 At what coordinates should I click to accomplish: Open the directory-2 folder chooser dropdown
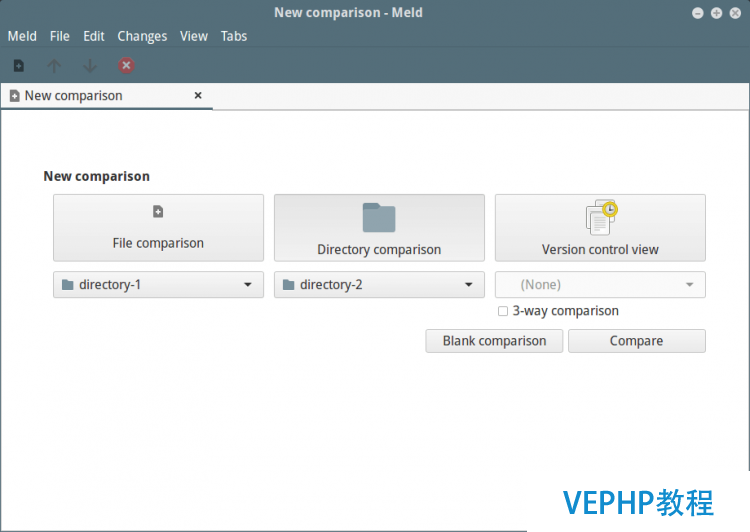379,285
